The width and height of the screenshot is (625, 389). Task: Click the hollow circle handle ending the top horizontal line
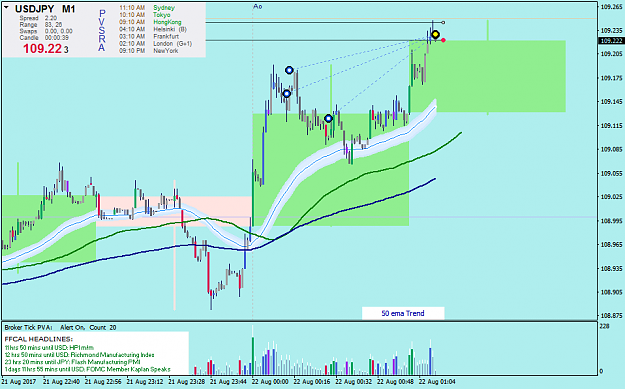443,23
